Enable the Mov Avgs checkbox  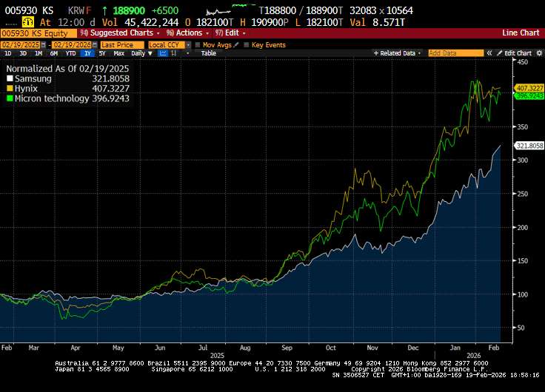click(197, 45)
